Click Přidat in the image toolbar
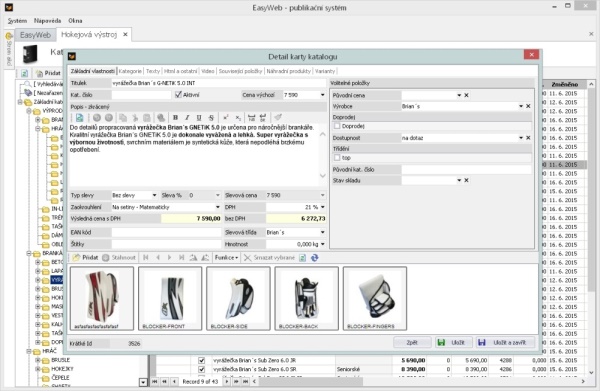 coord(85,257)
